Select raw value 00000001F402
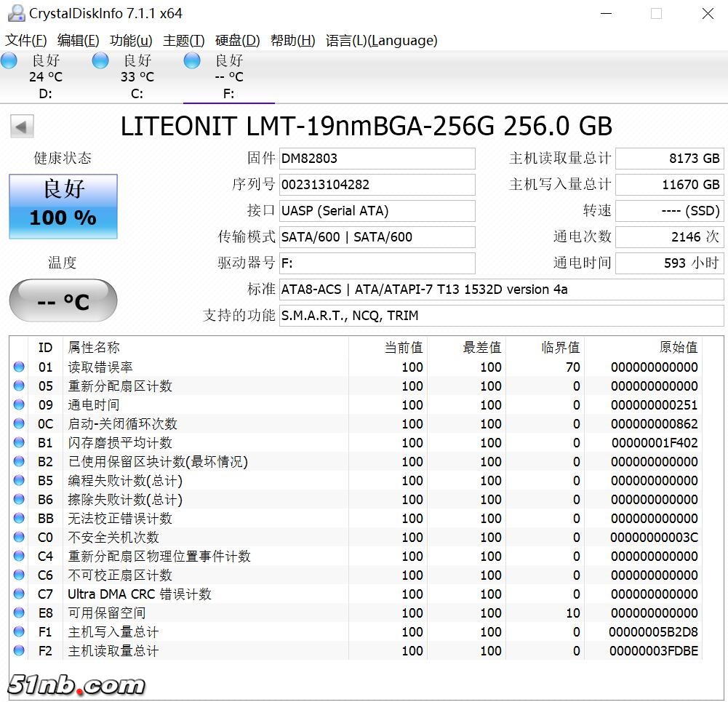The image size is (728, 702). coord(654,442)
